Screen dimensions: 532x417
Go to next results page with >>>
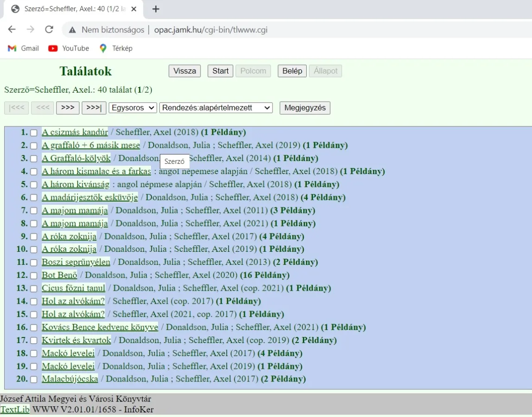click(x=68, y=108)
